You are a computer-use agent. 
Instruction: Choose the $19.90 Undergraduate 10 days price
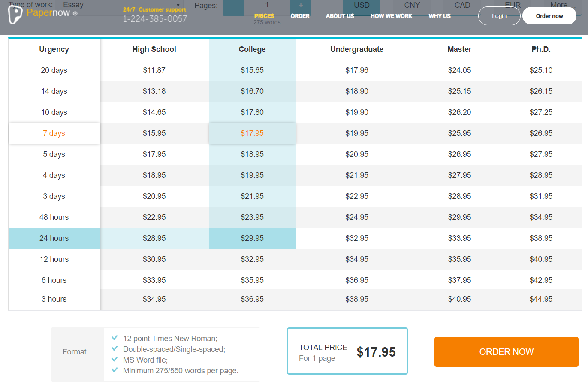point(357,112)
